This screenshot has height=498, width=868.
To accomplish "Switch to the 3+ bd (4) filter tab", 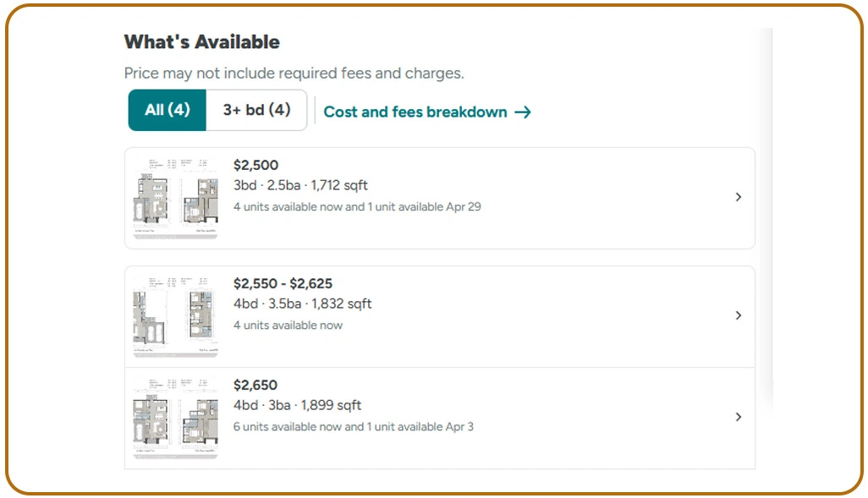I will (256, 110).
